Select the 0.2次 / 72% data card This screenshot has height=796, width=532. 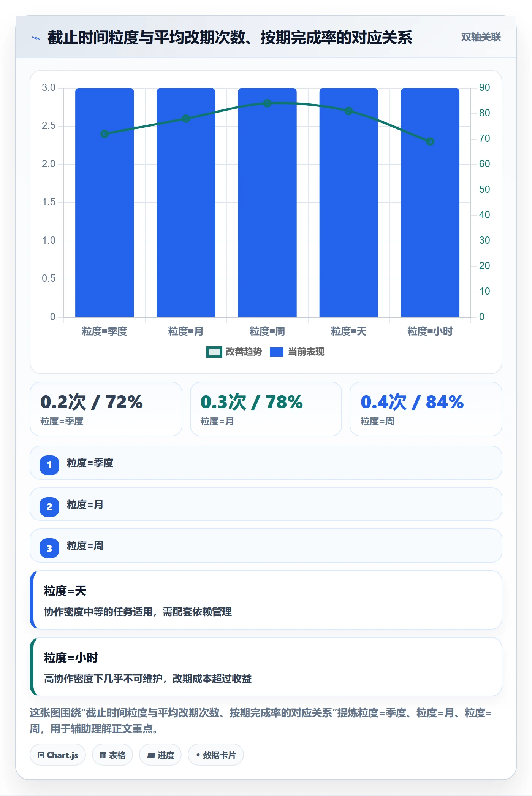point(106,409)
